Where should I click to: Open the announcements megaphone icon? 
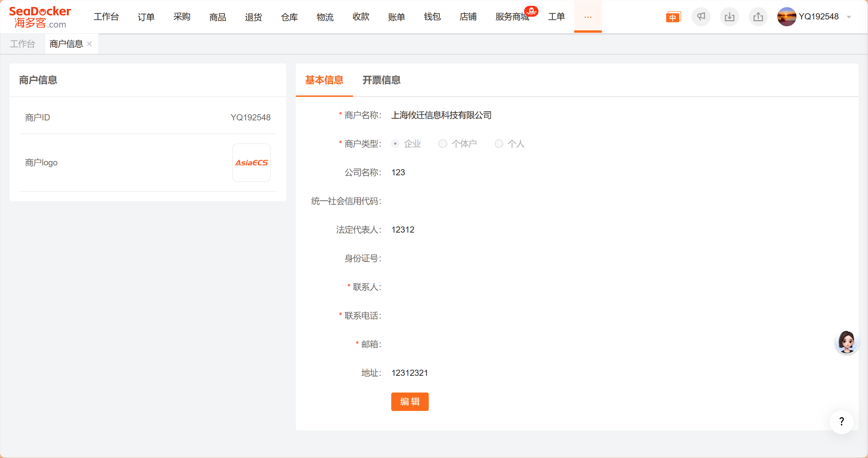701,17
